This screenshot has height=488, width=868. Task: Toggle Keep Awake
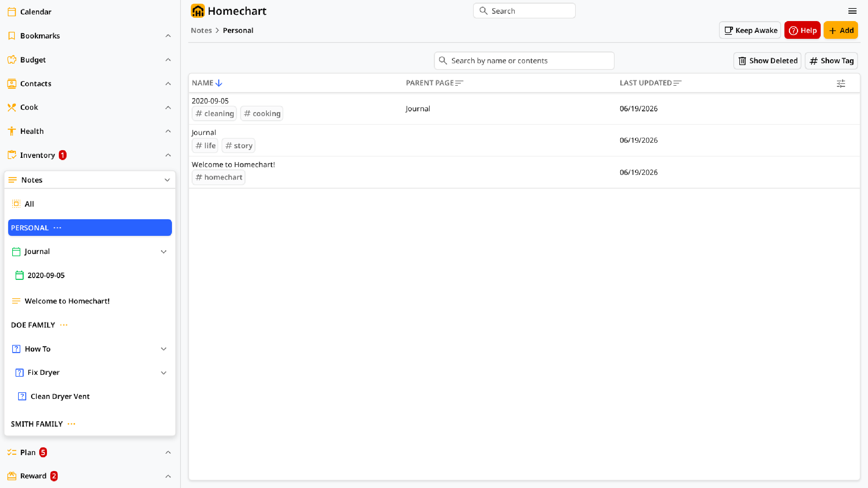pyautogui.click(x=750, y=30)
